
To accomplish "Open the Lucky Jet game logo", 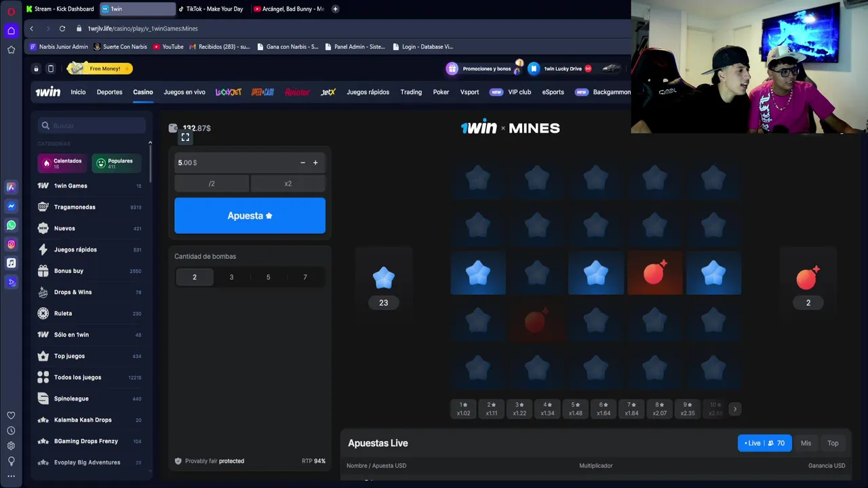I will [229, 92].
